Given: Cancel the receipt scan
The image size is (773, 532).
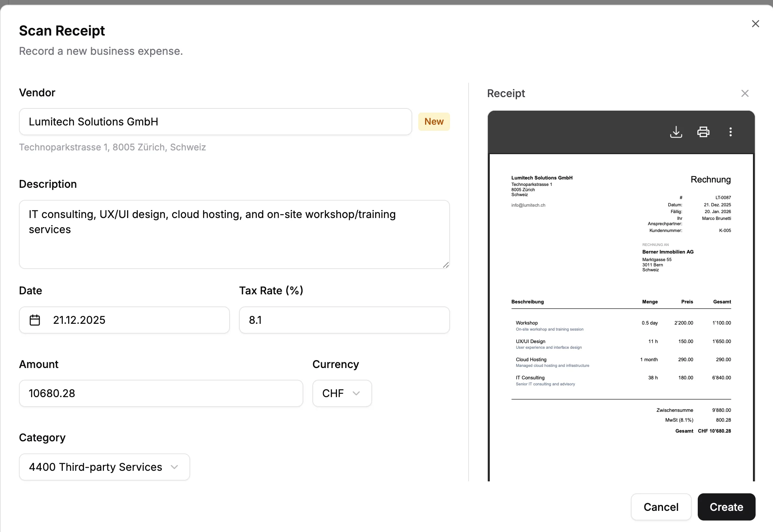Looking at the screenshot, I should pos(661,507).
